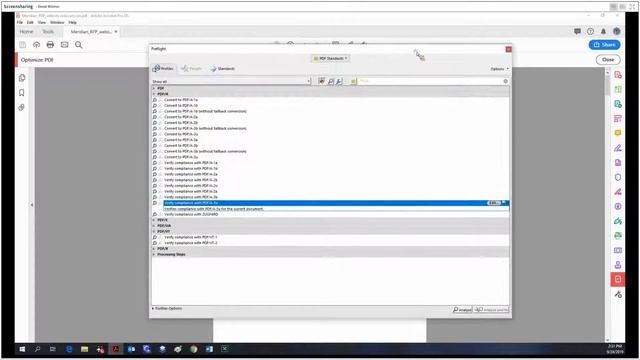The height and width of the screenshot is (360, 640).
Task: Open the Edit menu
Action: tap(30, 22)
